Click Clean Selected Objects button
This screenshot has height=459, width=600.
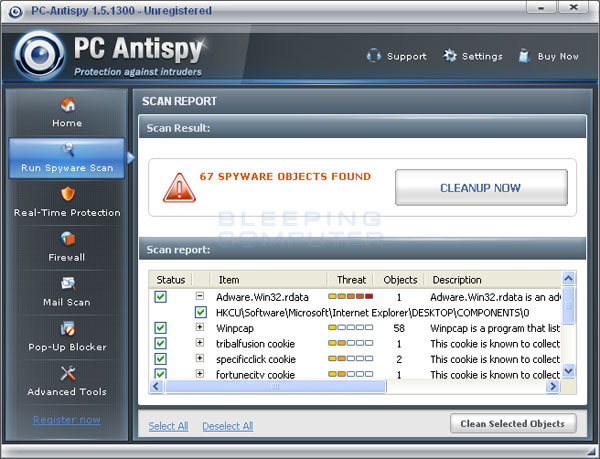(x=513, y=423)
